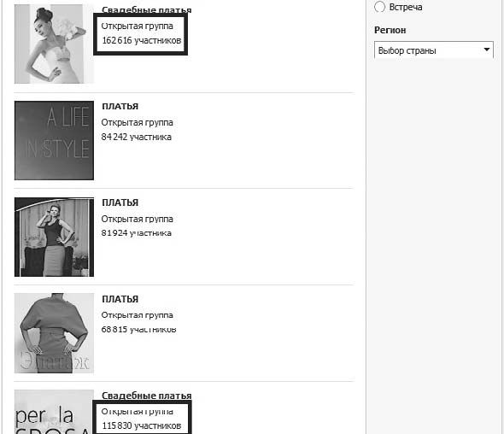Open ПЛАТЬЯ group with 84 242 members
504x434 pixels.
pyautogui.click(x=120, y=107)
